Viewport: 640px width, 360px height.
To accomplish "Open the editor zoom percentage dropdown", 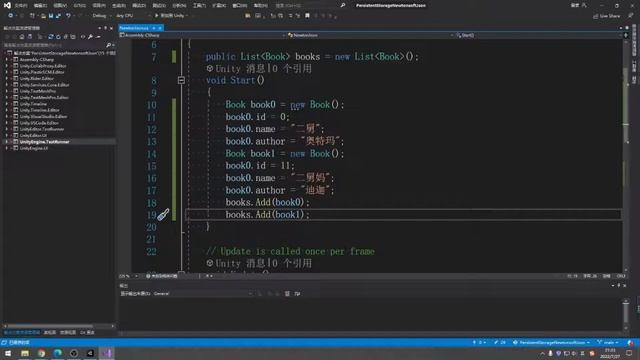I will (129, 276).
